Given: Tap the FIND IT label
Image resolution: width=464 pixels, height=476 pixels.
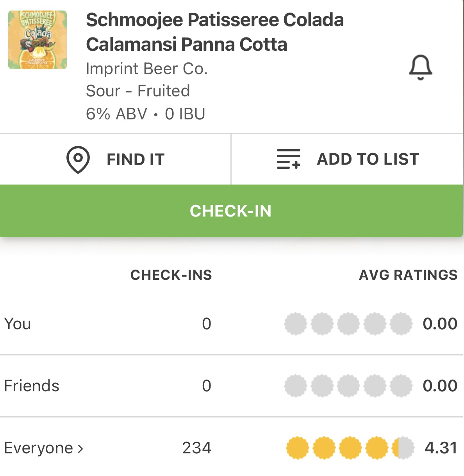Looking at the screenshot, I should coord(136,160).
